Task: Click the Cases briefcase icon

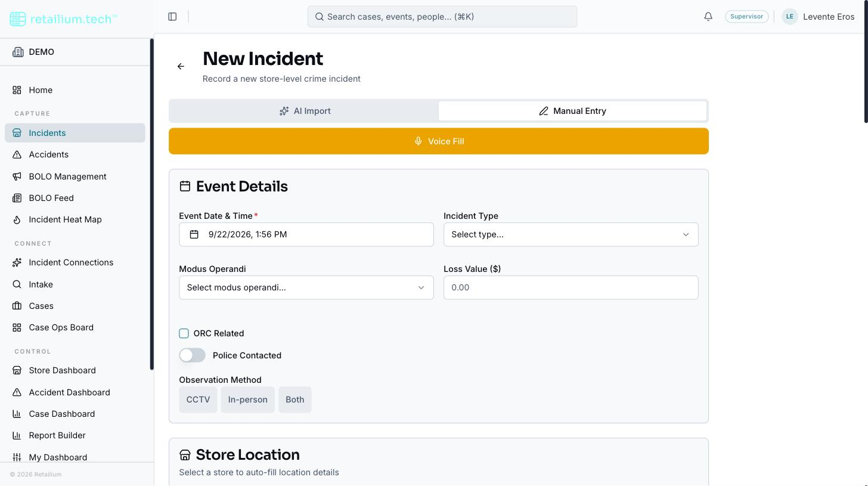Action: 17,306
